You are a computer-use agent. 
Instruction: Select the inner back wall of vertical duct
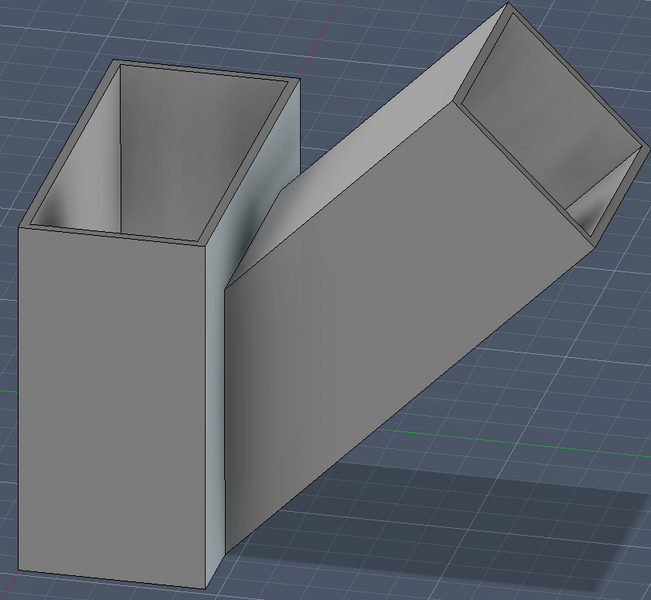click(200, 150)
